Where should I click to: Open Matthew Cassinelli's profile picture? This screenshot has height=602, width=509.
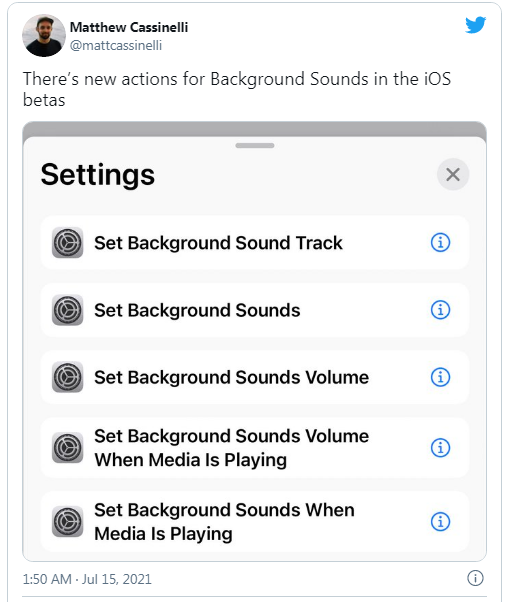click(44, 35)
